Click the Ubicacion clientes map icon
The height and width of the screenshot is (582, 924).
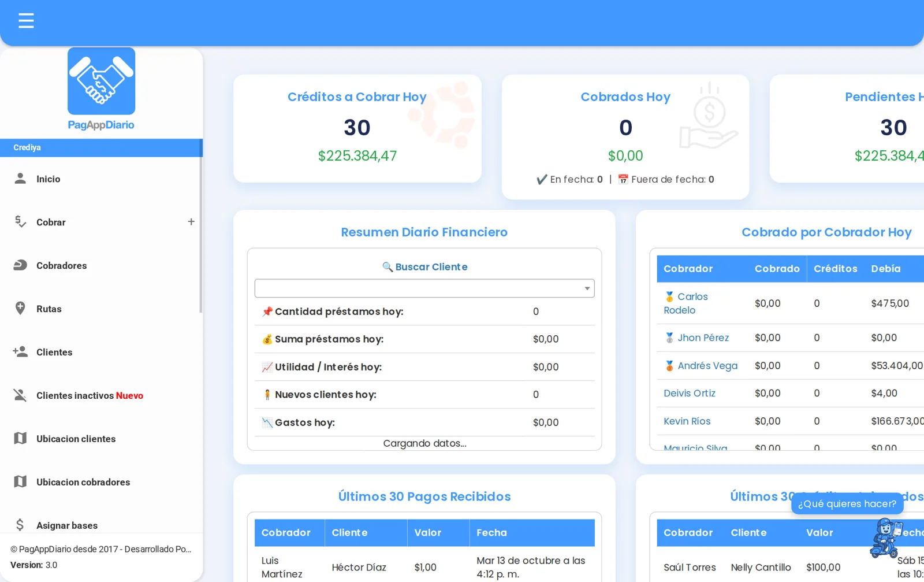(20, 438)
